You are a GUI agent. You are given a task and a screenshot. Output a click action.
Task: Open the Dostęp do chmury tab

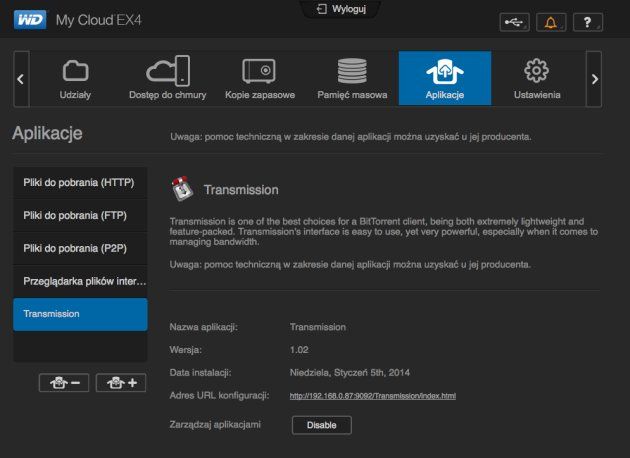pyautogui.click(x=168, y=79)
